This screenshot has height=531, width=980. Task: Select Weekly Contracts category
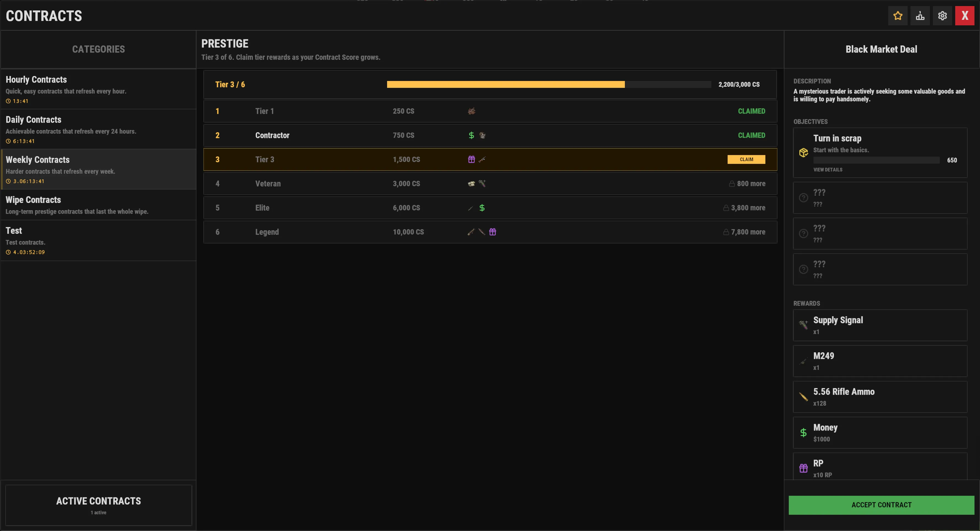(x=99, y=169)
